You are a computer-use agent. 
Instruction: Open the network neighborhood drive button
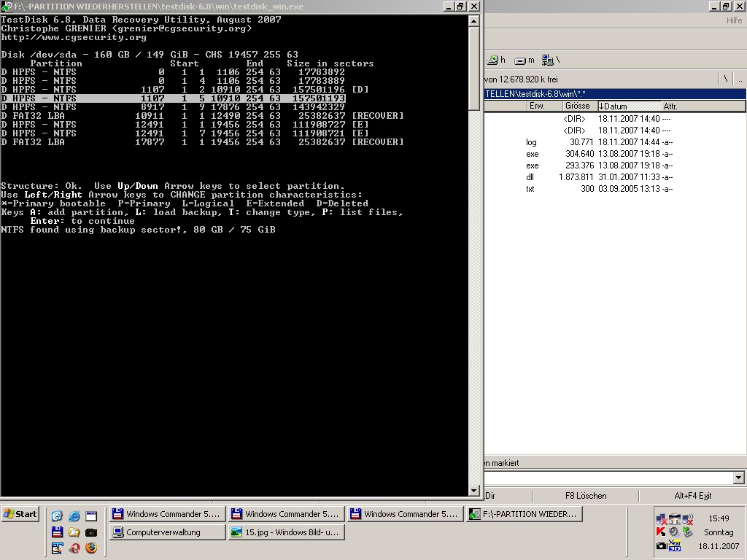(551, 60)
